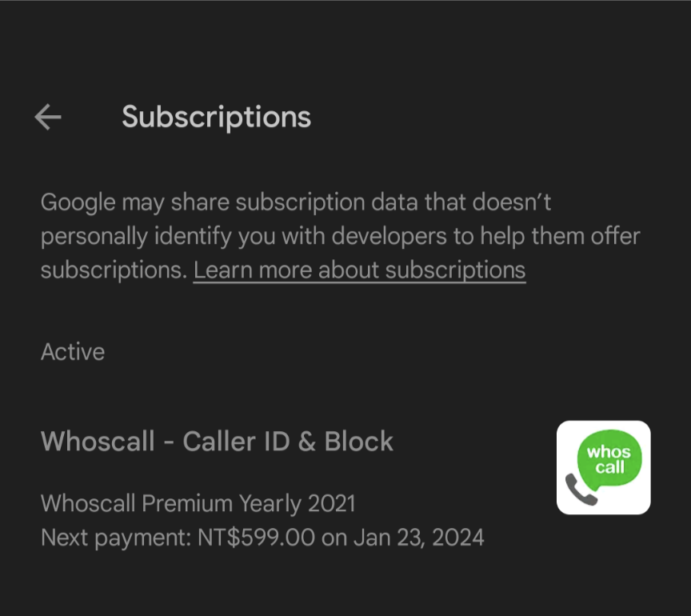Screen dimensions: 691x616
Task: Select the Subscriptions page title
Action: pos(217,118)
